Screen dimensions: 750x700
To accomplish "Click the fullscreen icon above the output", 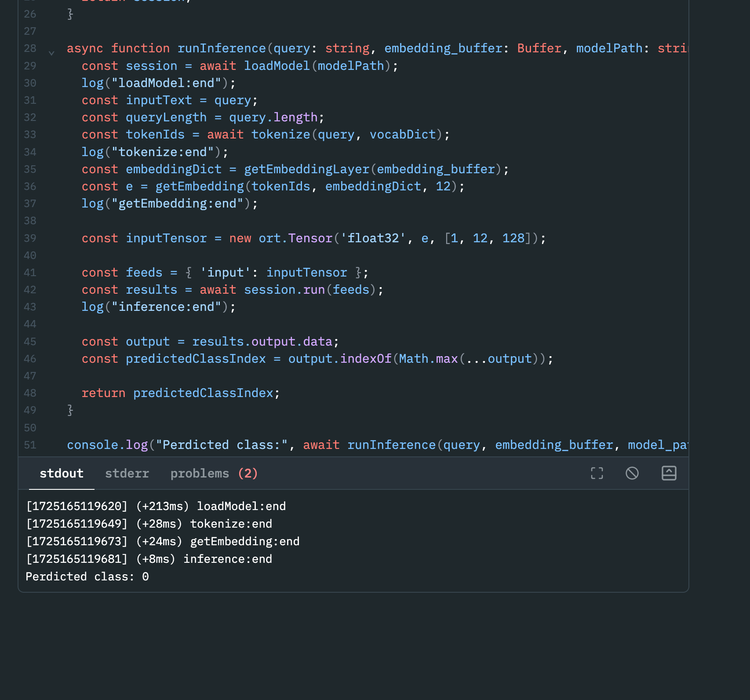I will 597,474.
